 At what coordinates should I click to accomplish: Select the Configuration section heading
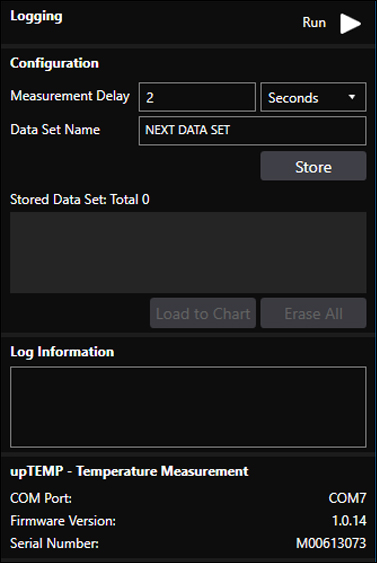point(54,63)
